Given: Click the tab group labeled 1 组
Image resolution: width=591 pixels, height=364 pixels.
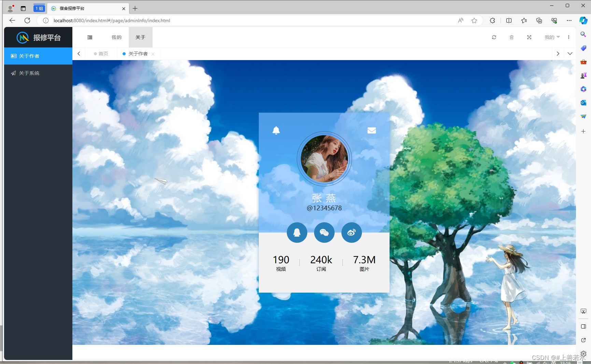Looking at the screenshot, I should pos(39,8).
